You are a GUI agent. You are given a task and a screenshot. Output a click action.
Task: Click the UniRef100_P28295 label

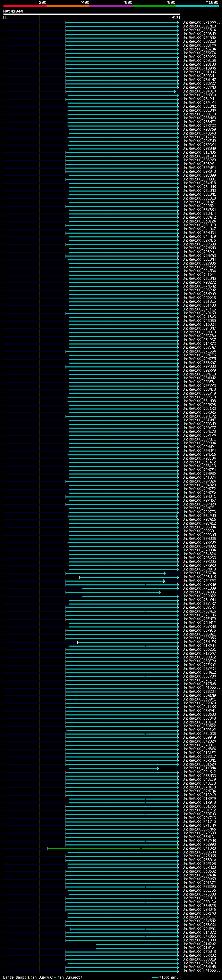(x=199, y=886)
